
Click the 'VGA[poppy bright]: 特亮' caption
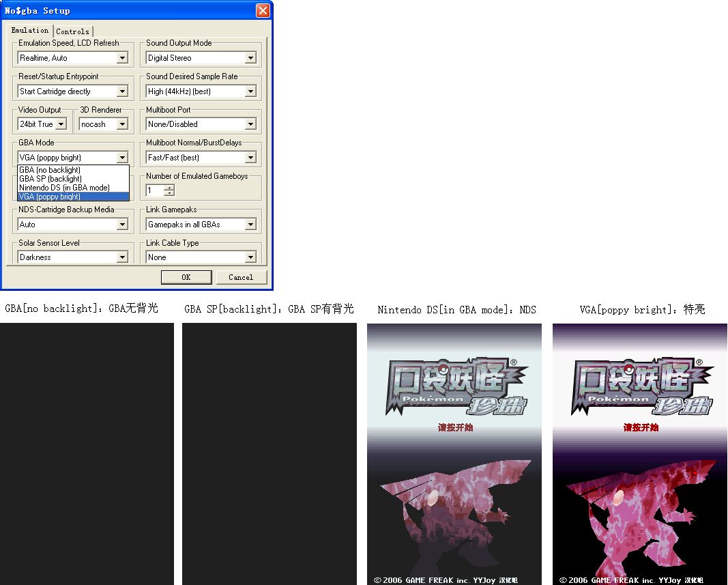pyautogui.click(x=643, y=309)
